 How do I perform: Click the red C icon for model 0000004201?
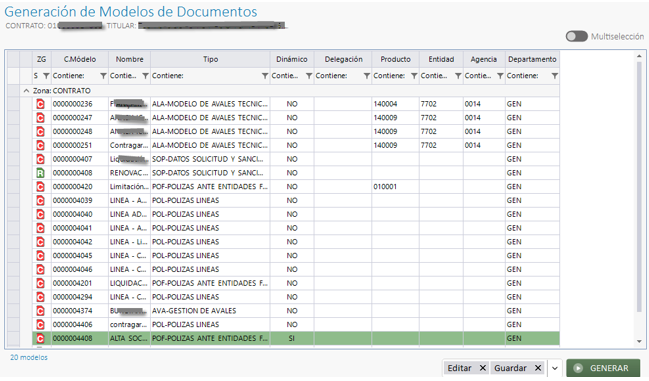(40, 283)
